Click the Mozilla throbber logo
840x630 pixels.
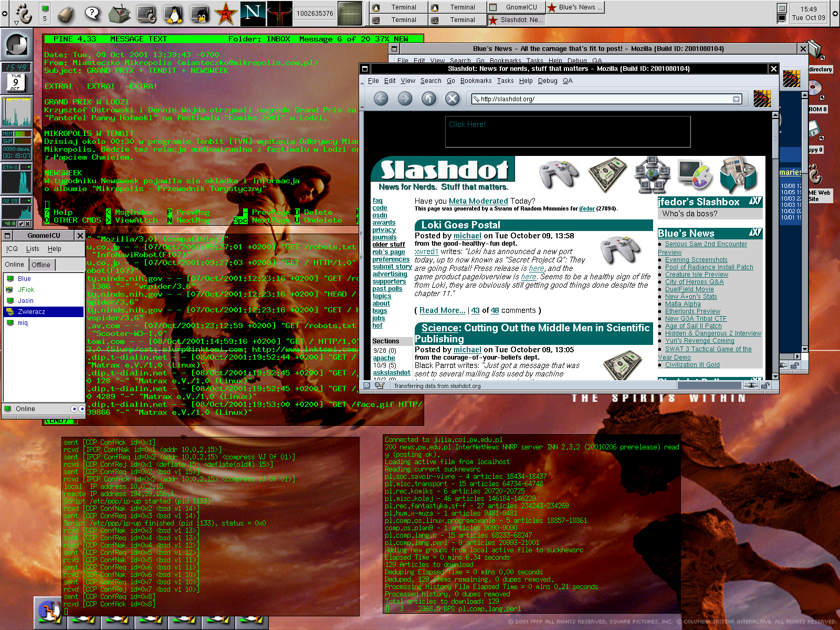tap(762, 98)
